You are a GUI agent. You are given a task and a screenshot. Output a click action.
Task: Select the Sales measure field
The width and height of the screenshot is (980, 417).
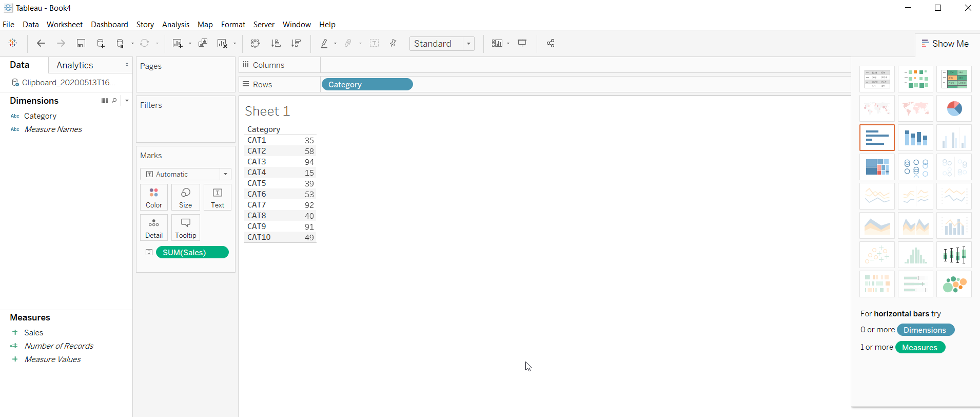(33, 333)
